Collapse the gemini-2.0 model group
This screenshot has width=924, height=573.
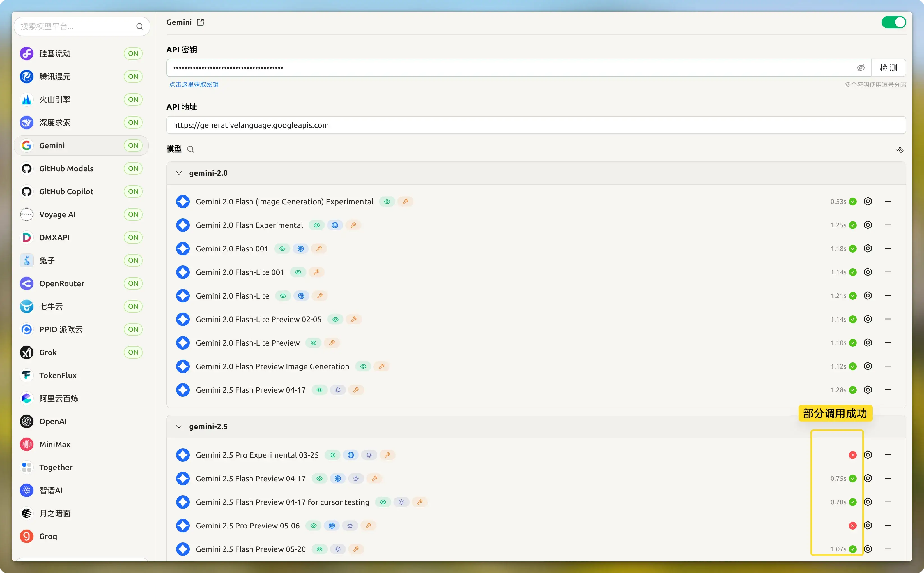click(179, 173)
